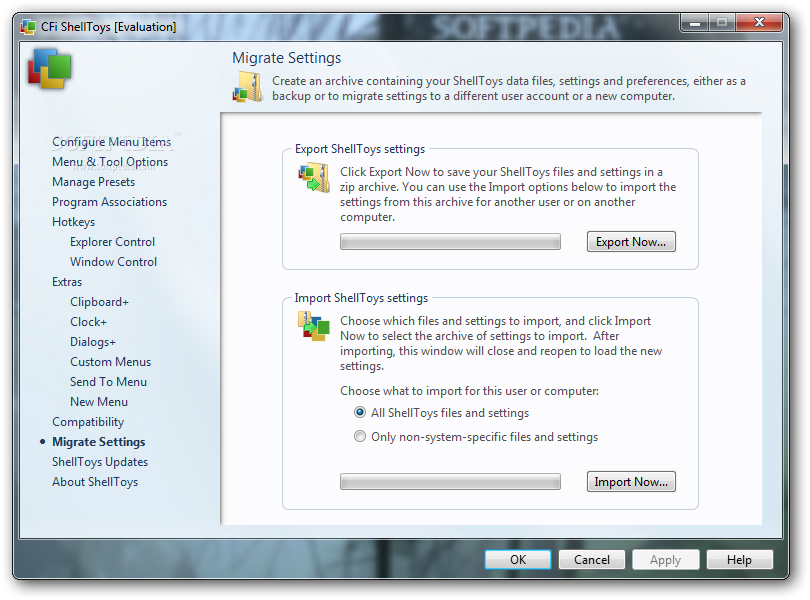Click the ShellToys logo in sidebar
Image resolution: width=810 pixels, height=600 pixels.
(x=50, y=69)
